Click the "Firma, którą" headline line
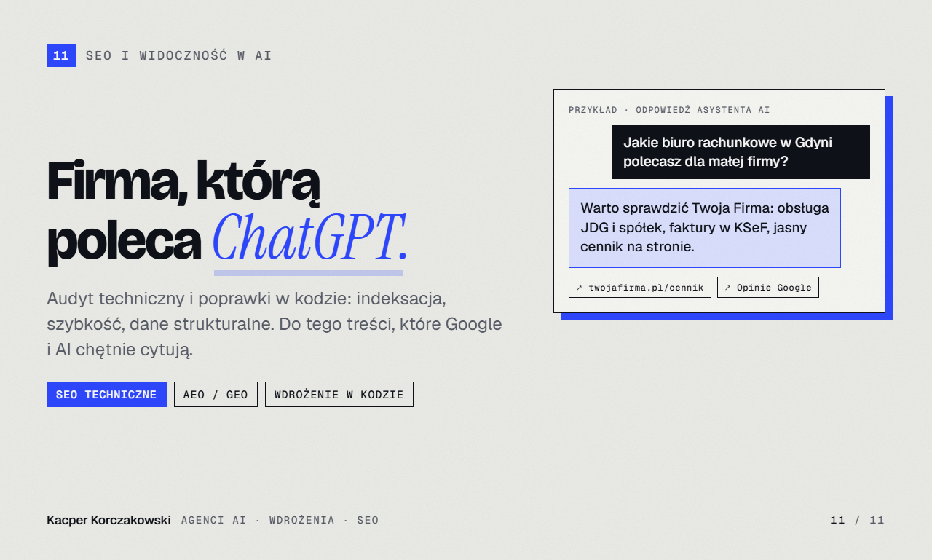This screenshot has height=560, width=932. 183,182
